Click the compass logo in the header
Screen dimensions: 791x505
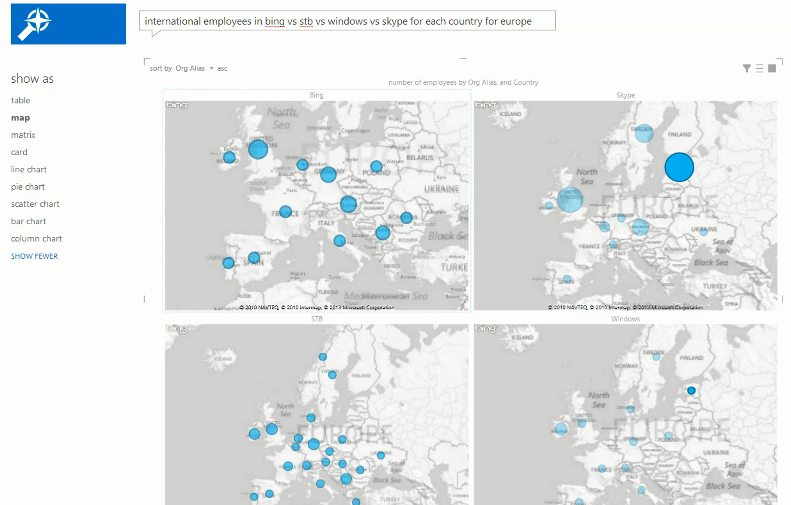[39, 23]
